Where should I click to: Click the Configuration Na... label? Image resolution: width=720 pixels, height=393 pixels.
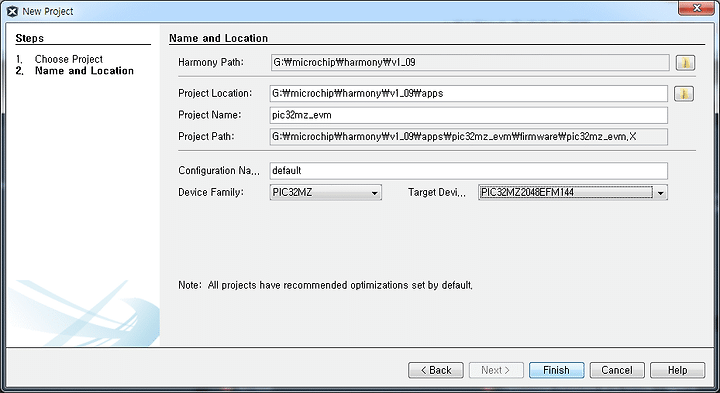219,171
